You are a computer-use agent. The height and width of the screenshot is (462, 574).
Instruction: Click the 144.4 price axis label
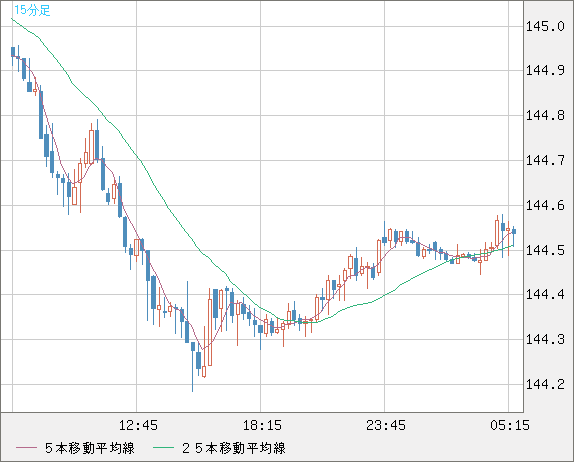pos(545,294)
